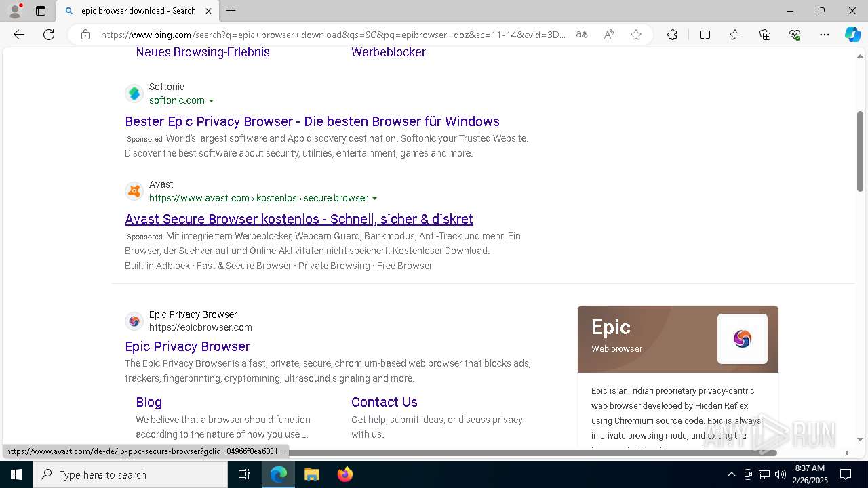Close the epic browser download tab
Screen dimensions: 868x488
tap(209, 11)
